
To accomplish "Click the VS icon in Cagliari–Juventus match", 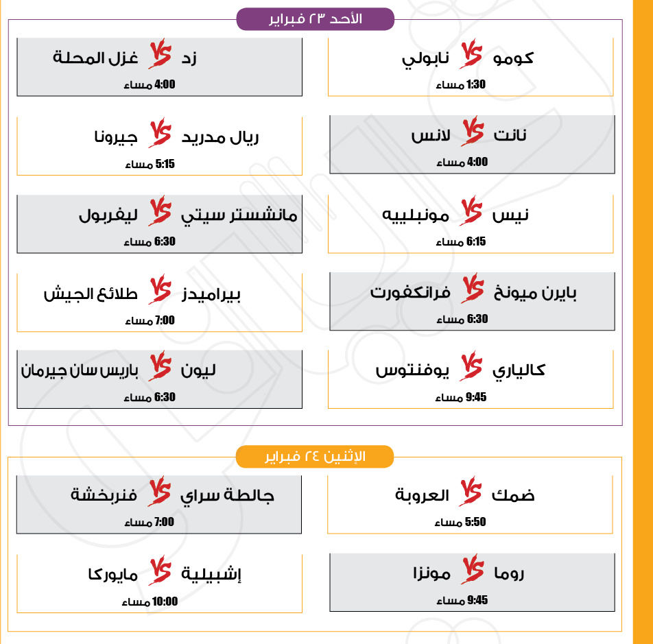I will (472, 369).
